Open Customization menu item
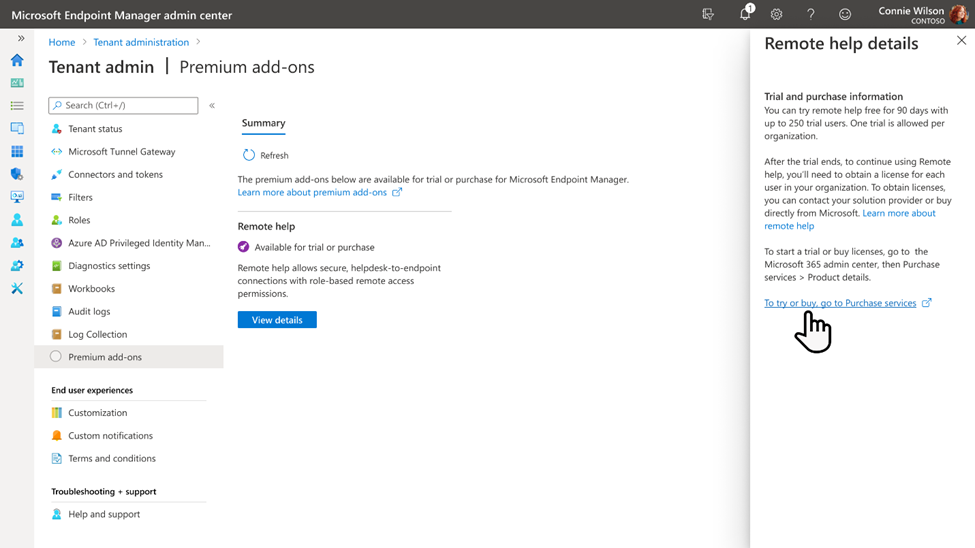This screenshot has height=548, width=975. pos(98,413)
